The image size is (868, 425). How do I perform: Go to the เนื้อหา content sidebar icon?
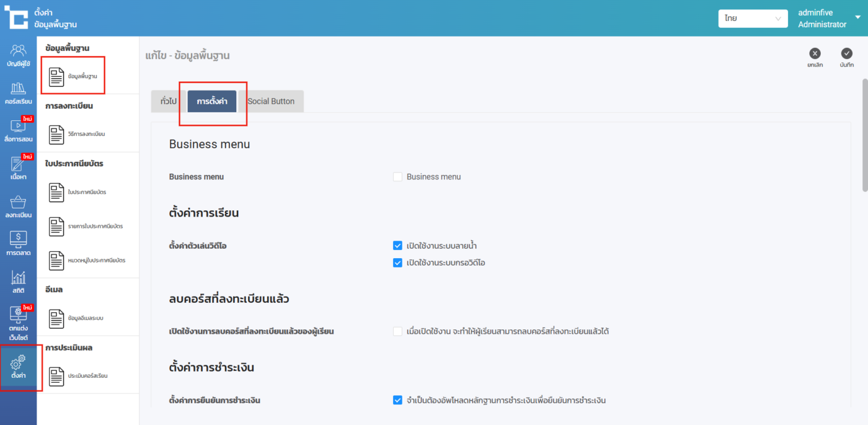click(x=18, y=164)
